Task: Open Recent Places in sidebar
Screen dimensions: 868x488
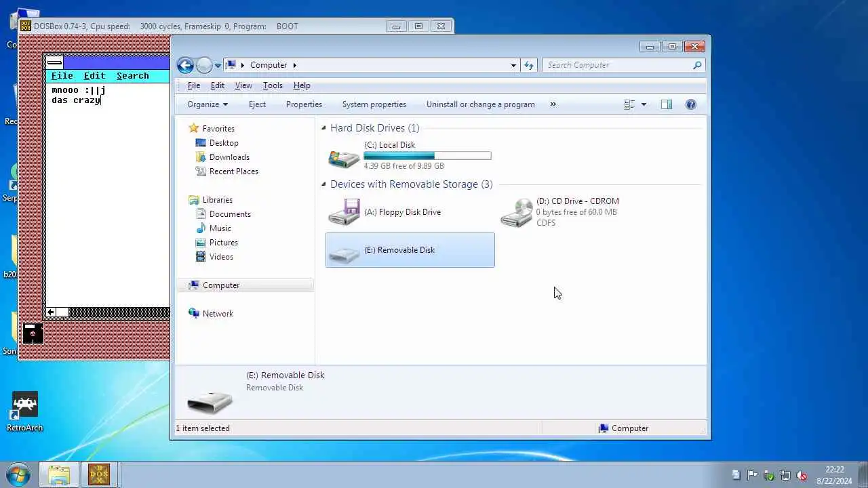Action: pyautogui.click(x=233, y=171)
